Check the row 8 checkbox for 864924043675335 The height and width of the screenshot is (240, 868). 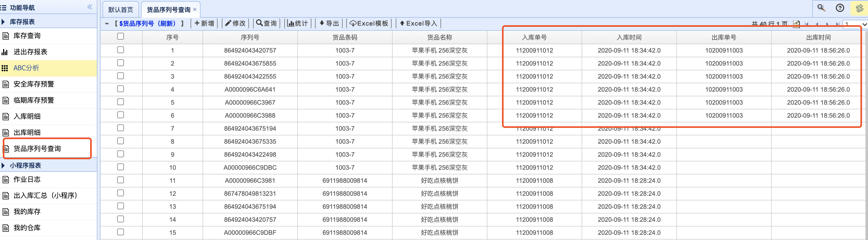pyautogui.click(x=121, y=141)
